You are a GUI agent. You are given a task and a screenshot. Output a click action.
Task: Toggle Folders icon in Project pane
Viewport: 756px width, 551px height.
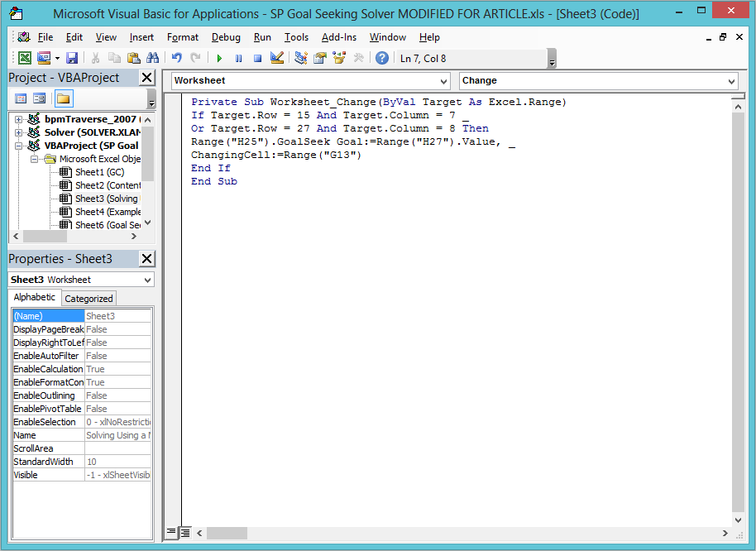[x=63, y=98]
